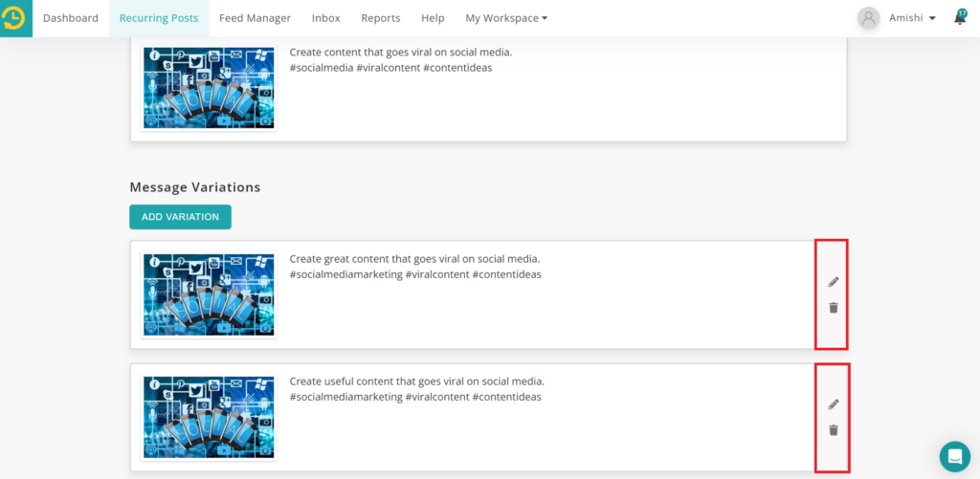Open the Reports tab
This screenshot has height=479, width=980.
point(381,18)
